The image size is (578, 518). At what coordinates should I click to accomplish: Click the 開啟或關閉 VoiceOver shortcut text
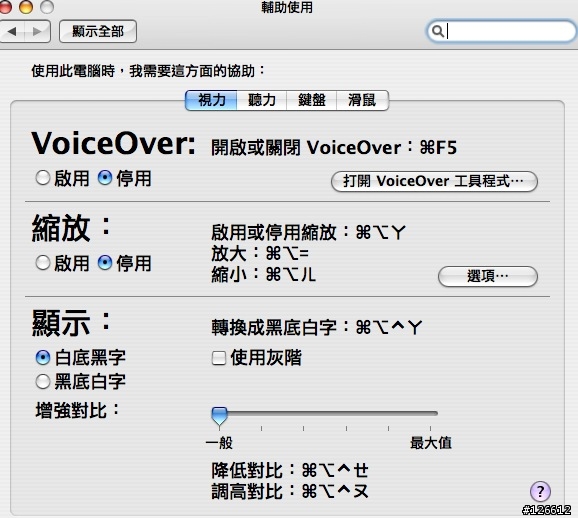point(334,147)
